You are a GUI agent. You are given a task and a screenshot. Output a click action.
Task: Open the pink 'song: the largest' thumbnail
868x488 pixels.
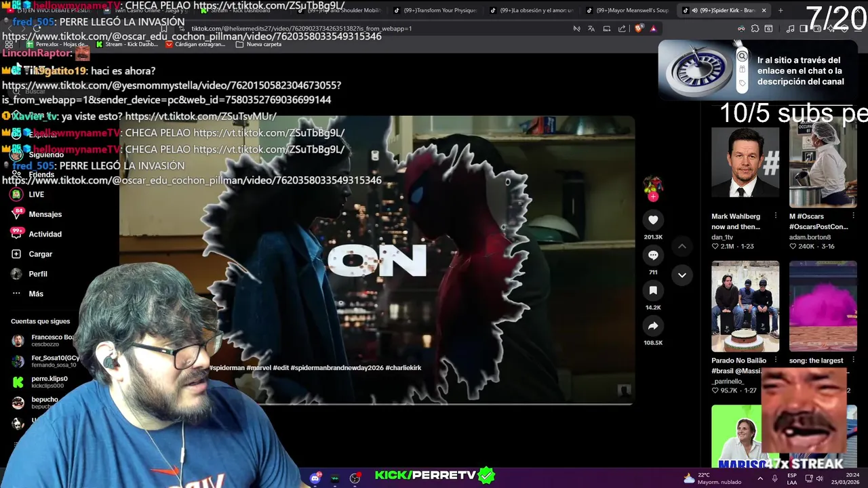coord(823,306)
